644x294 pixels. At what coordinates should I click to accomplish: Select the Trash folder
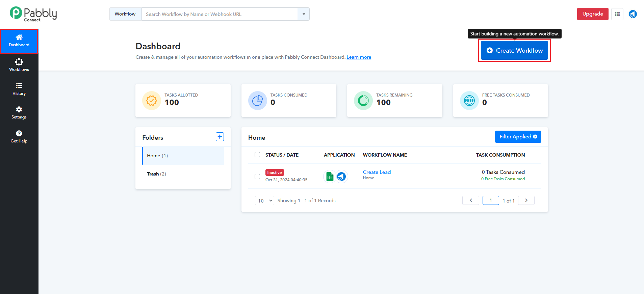(x=156, y=174)
